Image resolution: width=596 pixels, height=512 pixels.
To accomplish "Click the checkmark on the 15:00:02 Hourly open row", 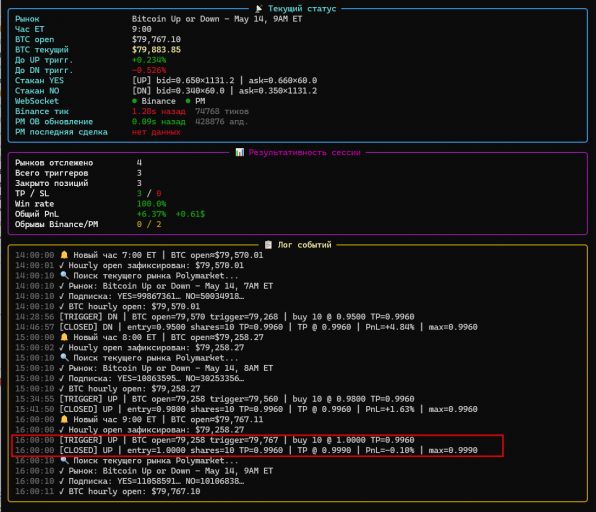I will (x=62, y=347).
